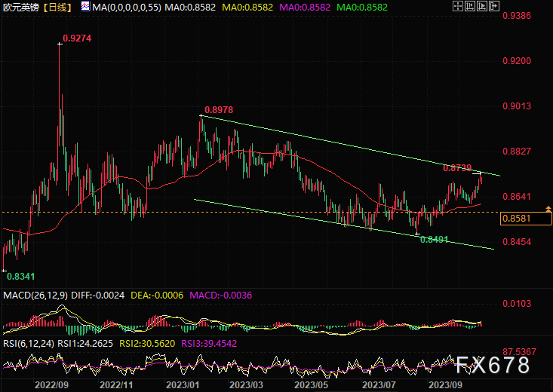Click the chart play-forward axis icon
This screenshot has width=553, height=392.
[x=482, y=6]
